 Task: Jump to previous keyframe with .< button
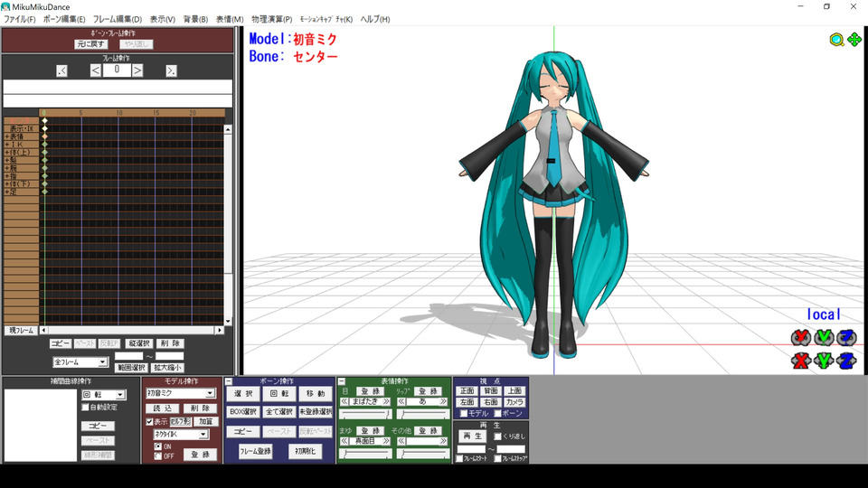point(61,70)
